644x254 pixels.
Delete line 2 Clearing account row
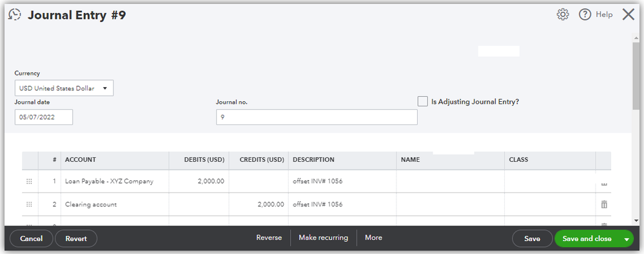(x=604, y=204)
